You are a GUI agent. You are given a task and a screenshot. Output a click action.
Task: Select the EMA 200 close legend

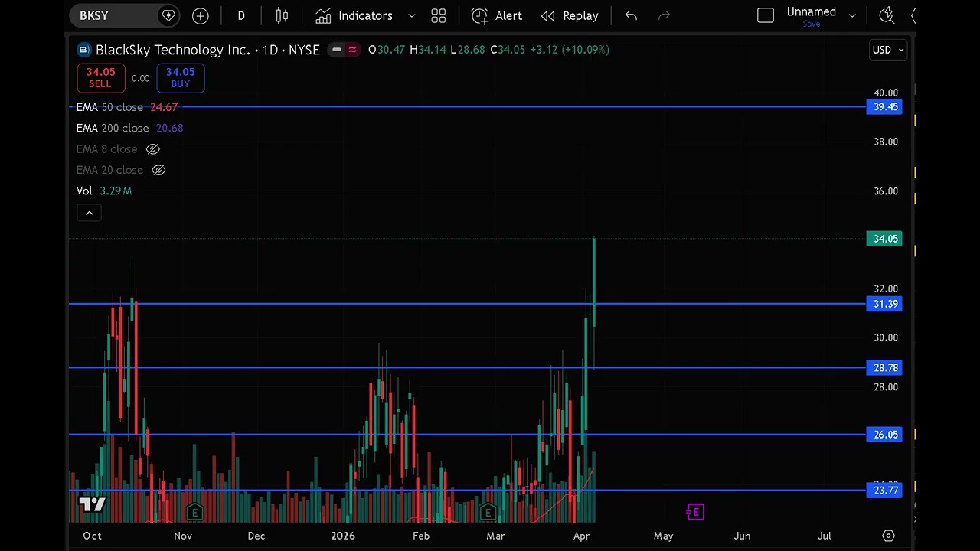click(129, 128)
